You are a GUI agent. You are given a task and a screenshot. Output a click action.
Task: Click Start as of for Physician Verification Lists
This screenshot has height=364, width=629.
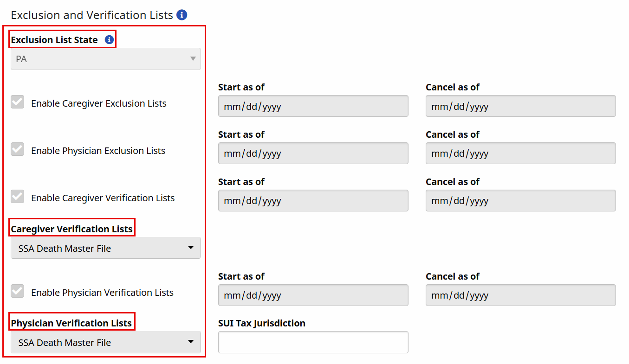[x=313, y=295]
